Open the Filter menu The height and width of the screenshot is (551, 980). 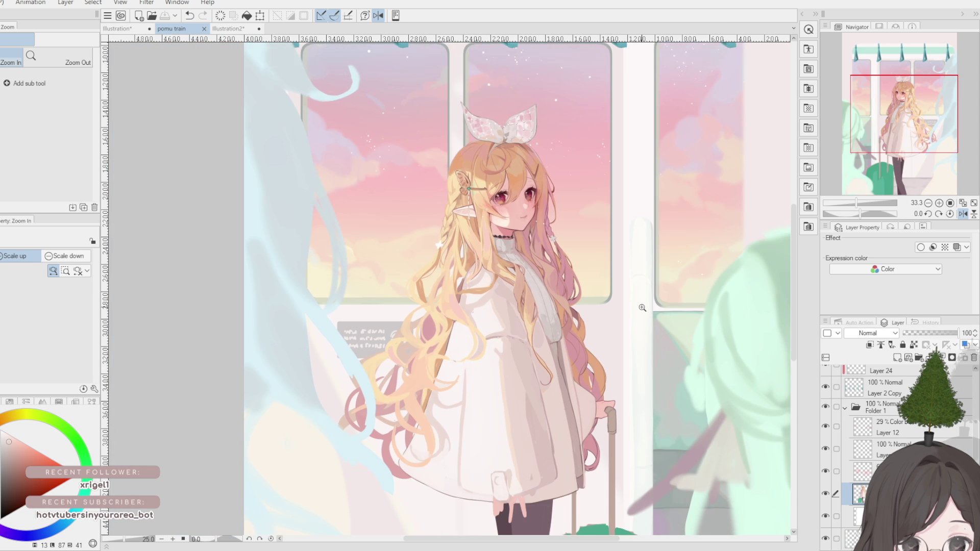pos(146,3)
